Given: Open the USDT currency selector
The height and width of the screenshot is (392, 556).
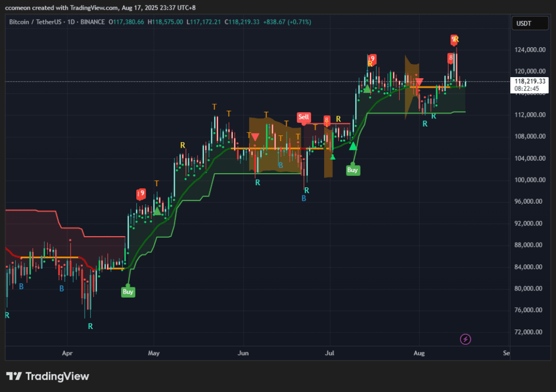Looking at the screenshot, I should click(x=530, y=23).
